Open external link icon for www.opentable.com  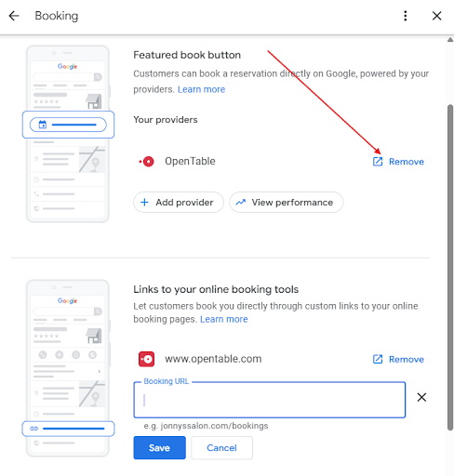coord(378,359)
